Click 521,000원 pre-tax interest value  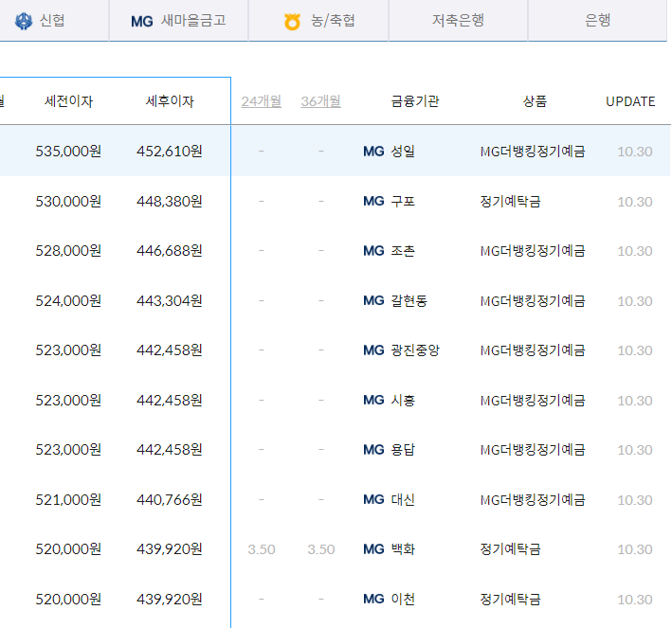(68, 499)
